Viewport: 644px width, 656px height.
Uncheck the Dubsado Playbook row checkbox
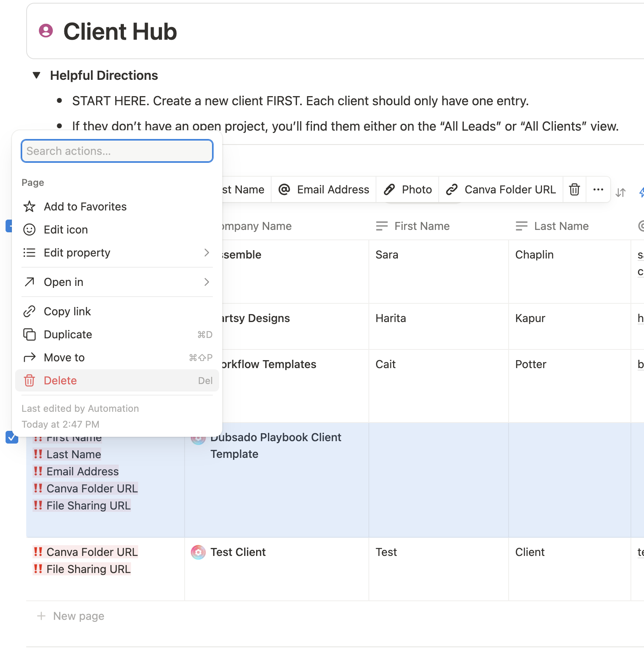(12, 437)
